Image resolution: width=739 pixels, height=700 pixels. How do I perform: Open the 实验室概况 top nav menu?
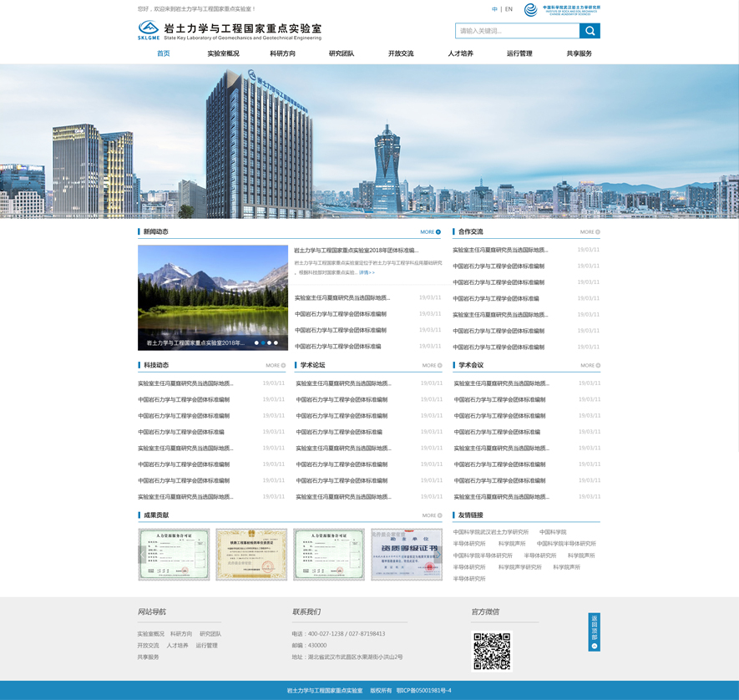[224, 53]
